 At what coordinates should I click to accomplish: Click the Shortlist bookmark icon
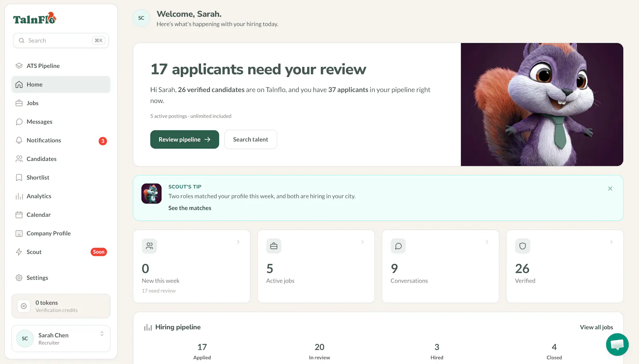point(19,178)
